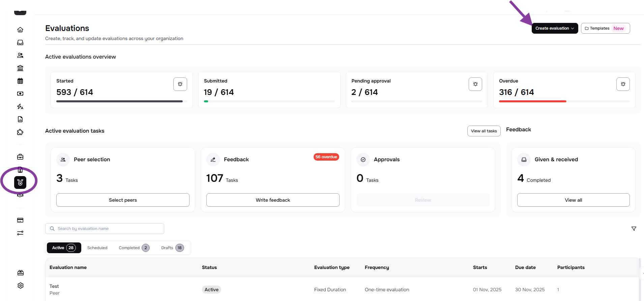Click the reminder bell on Overdue card
The width and height of the screenshot is (644, 301).
(x=623, y=84)
